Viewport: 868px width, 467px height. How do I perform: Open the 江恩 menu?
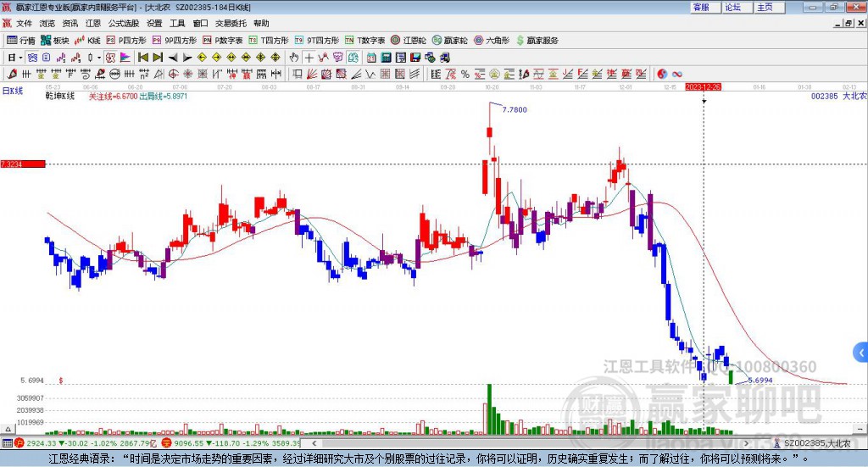(x=93, y=23)
